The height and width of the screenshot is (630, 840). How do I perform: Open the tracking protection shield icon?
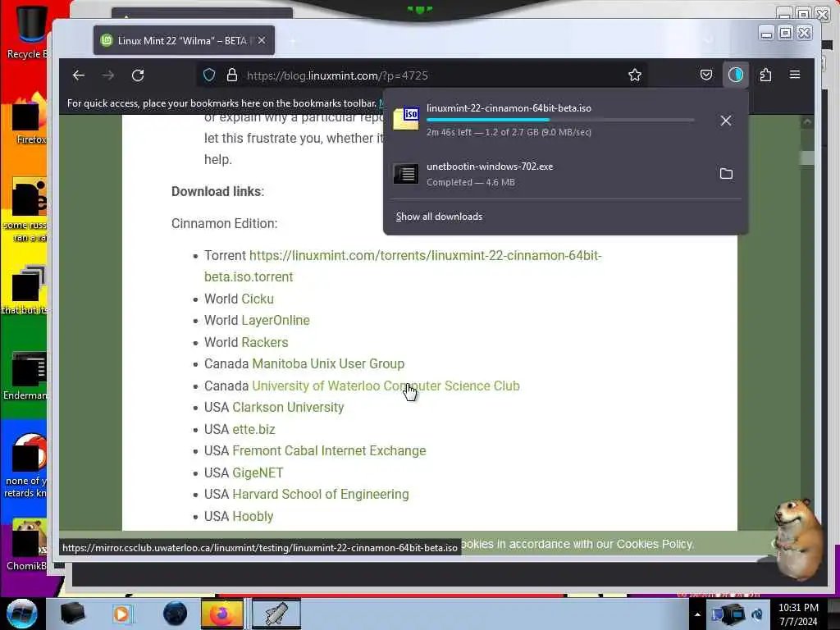click(x=209, y=75)
